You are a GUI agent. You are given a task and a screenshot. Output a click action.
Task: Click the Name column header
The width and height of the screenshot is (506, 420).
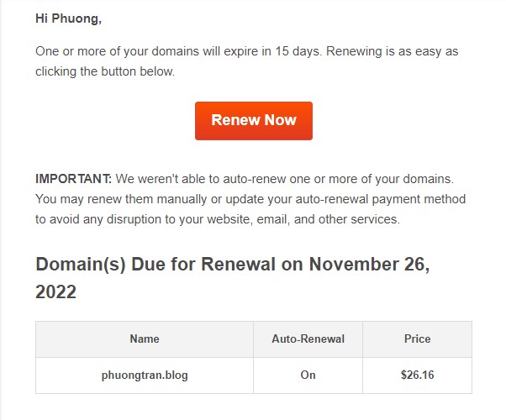(x=145, y=339)
